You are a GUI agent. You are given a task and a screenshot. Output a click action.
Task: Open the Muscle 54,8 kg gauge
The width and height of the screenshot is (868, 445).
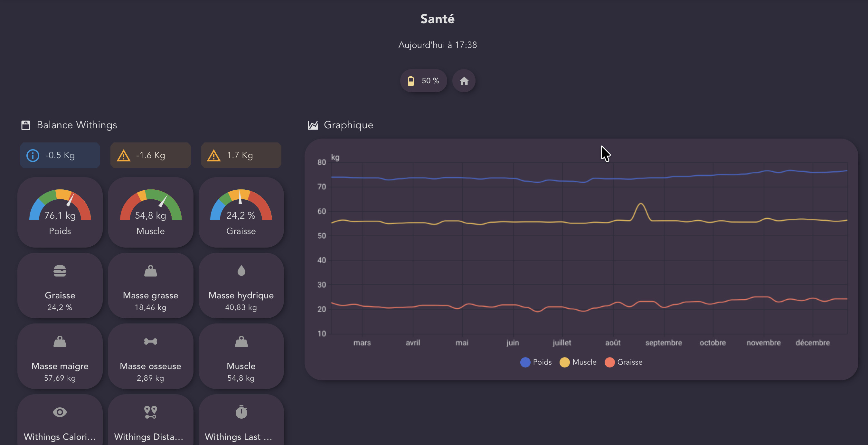pos(150,213)
